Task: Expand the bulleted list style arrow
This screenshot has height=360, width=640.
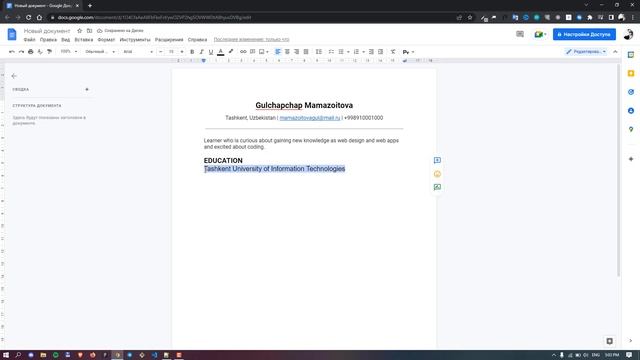Action: [x=348, y=52]
